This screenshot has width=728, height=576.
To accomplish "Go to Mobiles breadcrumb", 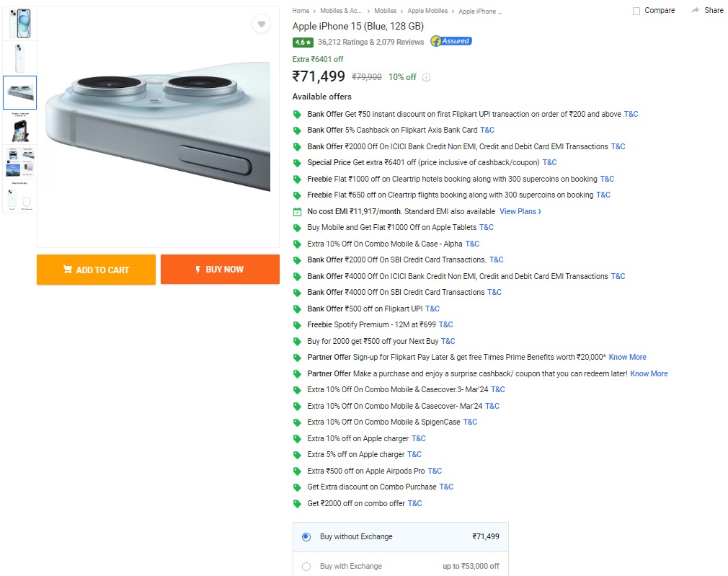I will click(x=385, y=11).
